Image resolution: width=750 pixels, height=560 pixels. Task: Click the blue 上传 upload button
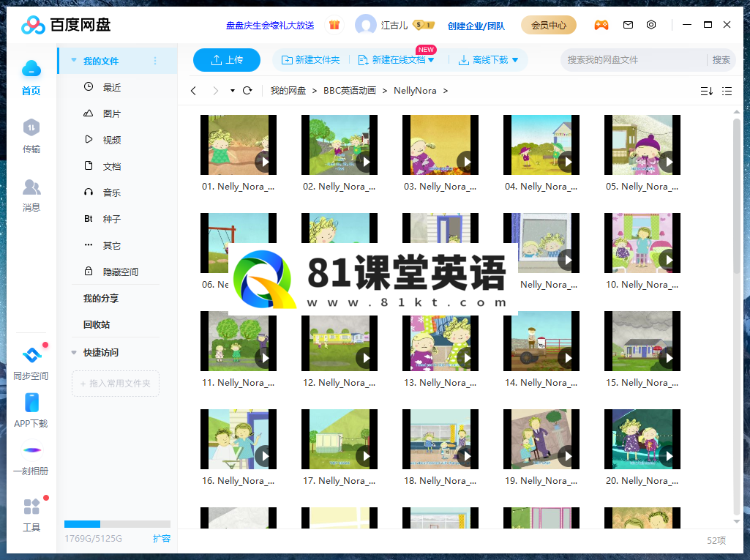click(227, 60)
